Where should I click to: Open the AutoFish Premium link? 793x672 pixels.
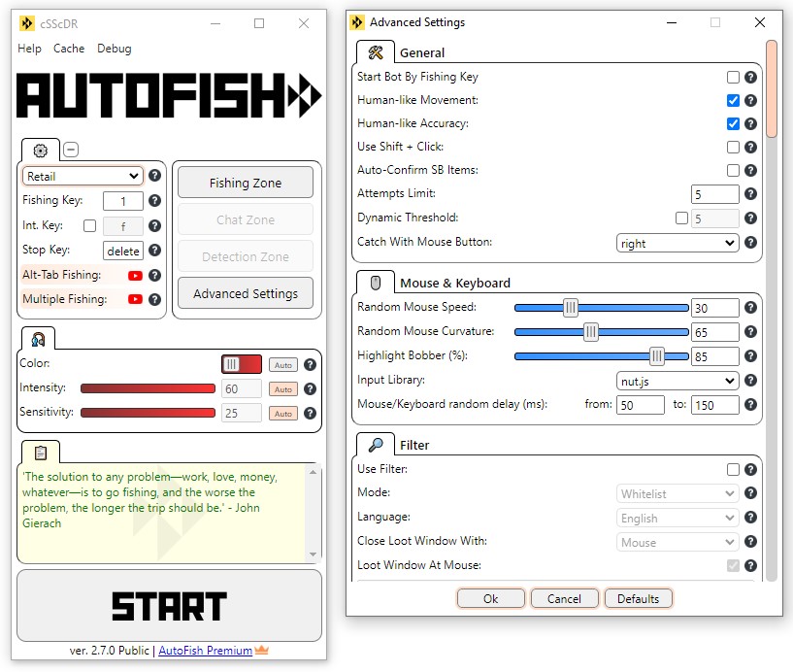point(206,651)
